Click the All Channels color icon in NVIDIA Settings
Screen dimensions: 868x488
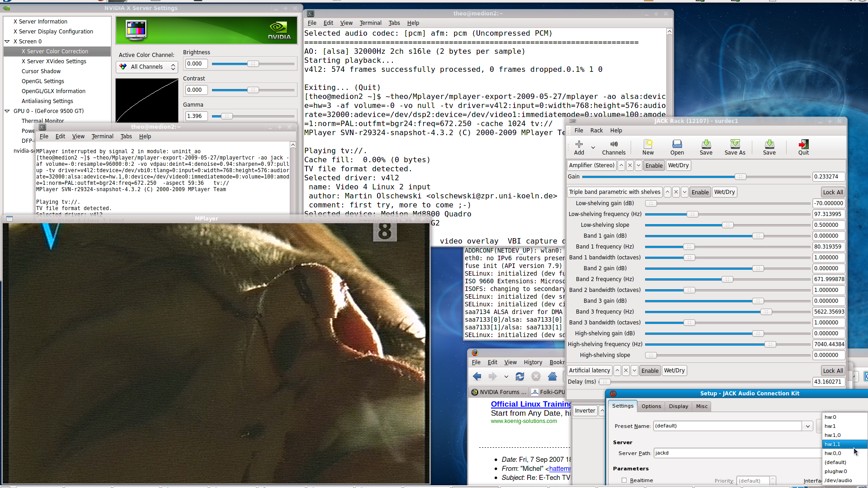point(123,67)
